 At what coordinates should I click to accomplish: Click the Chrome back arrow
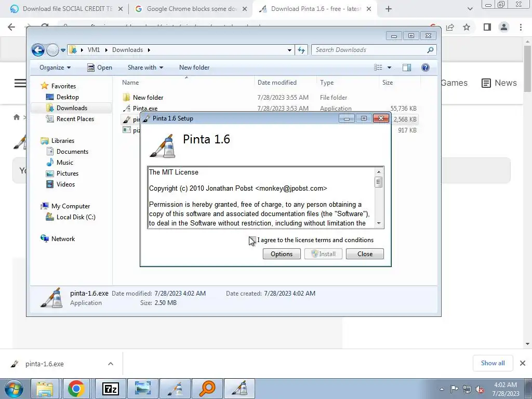coord(11,27)
